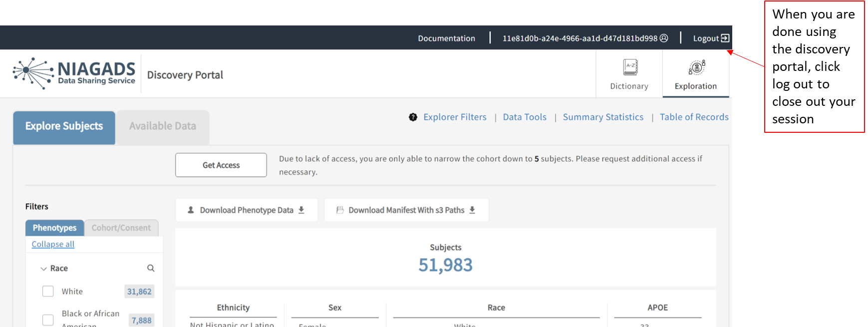Click Download Manifest With s3 Paths button

tap(406, 210)
